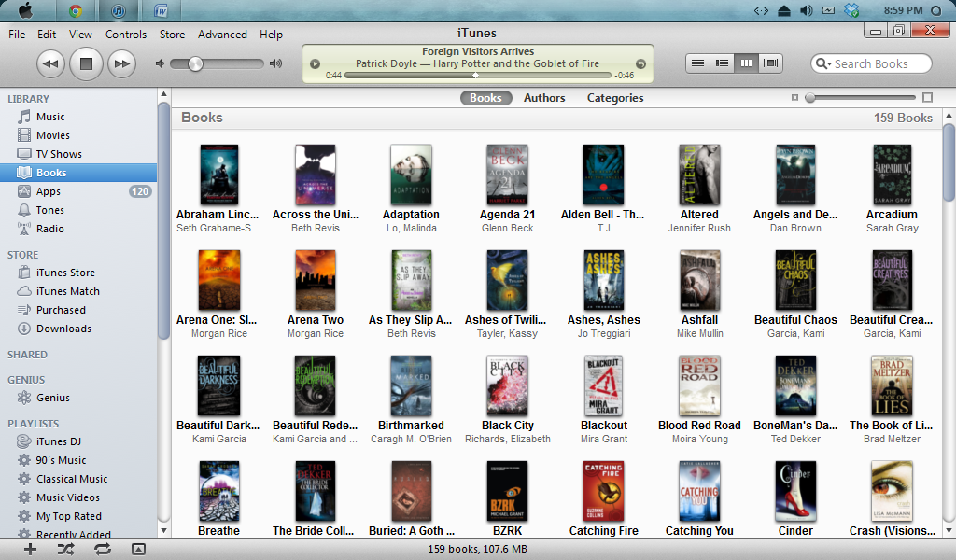The width and height of the screenshot is (956, 560).
Task: Click the sidebar scroll down arrow
Action: pyautogui.click(x=163, y=531)
